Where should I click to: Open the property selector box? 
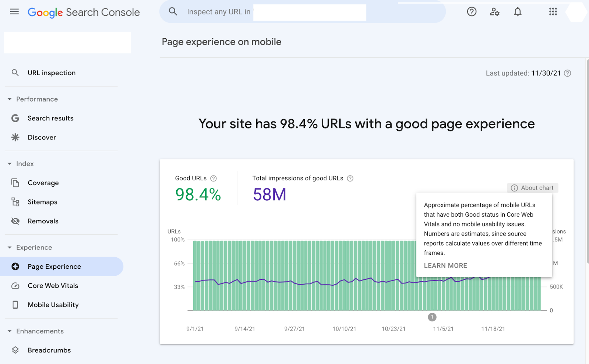point(67,42)
